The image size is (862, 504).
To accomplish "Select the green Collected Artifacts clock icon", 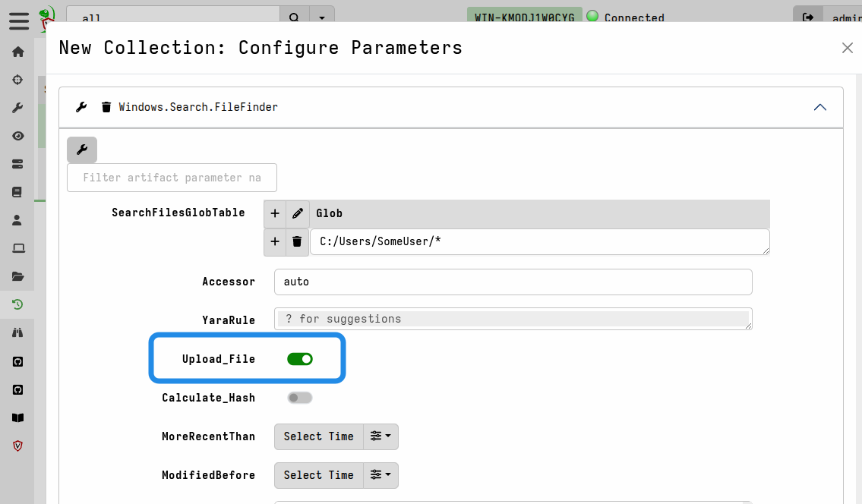I will coord(18,304).
